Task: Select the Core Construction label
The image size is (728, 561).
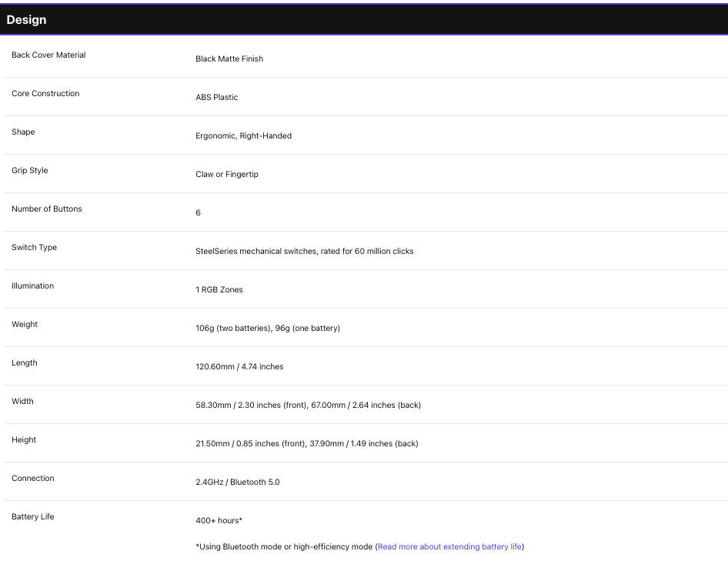Action: coord(45,93)
